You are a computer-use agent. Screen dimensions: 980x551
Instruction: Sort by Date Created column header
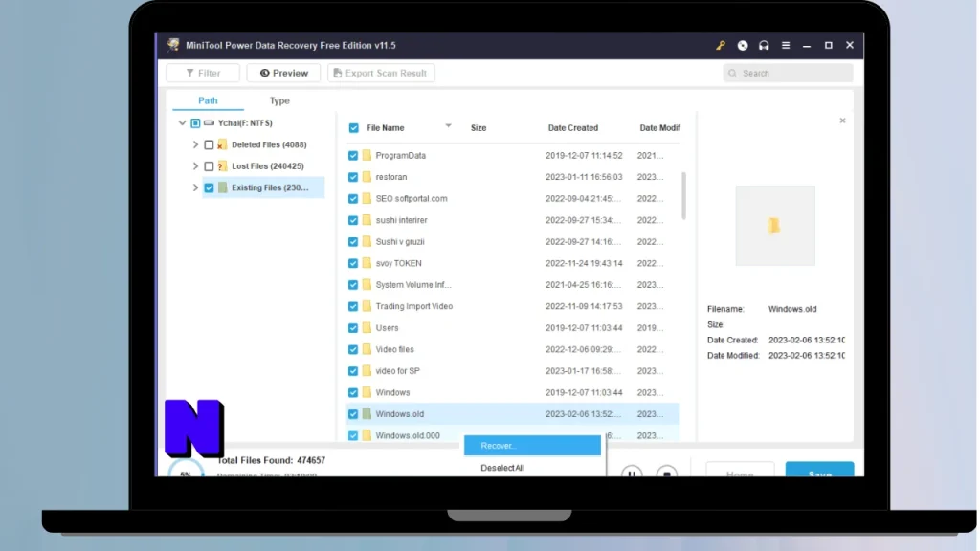point(573,128)
